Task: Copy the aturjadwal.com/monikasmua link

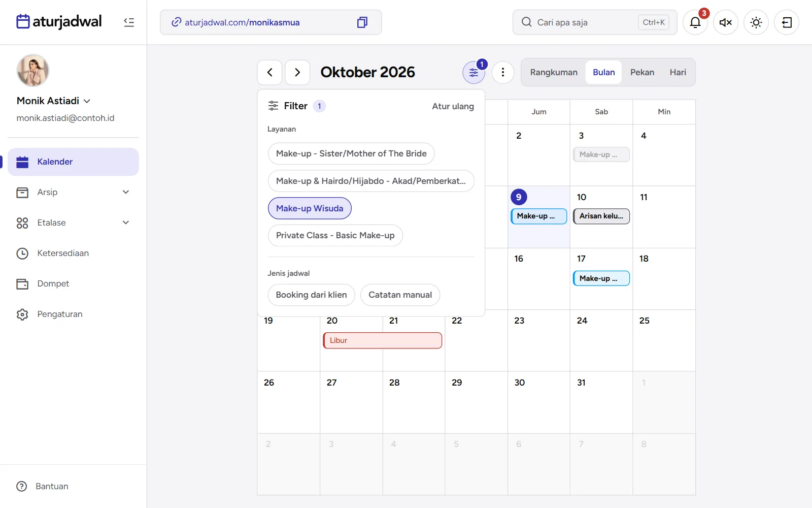Action: point(362,22)
